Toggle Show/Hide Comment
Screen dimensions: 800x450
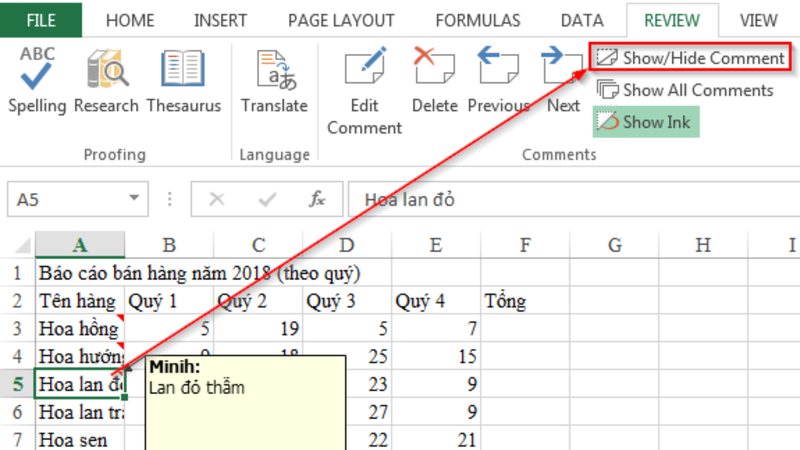[x=690, y=58]
